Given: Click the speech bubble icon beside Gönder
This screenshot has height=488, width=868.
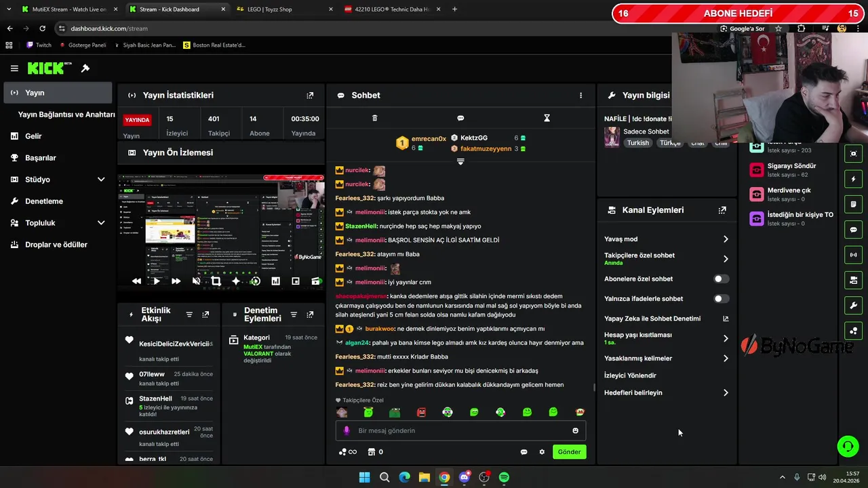Looking at the screenshot, I should [x=524, y=452].
